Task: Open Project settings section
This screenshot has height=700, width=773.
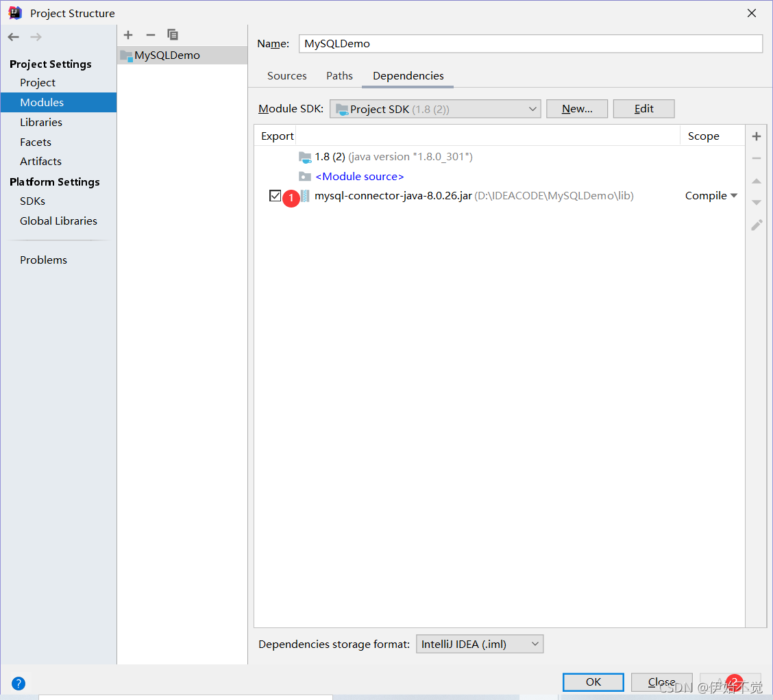Action: (38, 83)
